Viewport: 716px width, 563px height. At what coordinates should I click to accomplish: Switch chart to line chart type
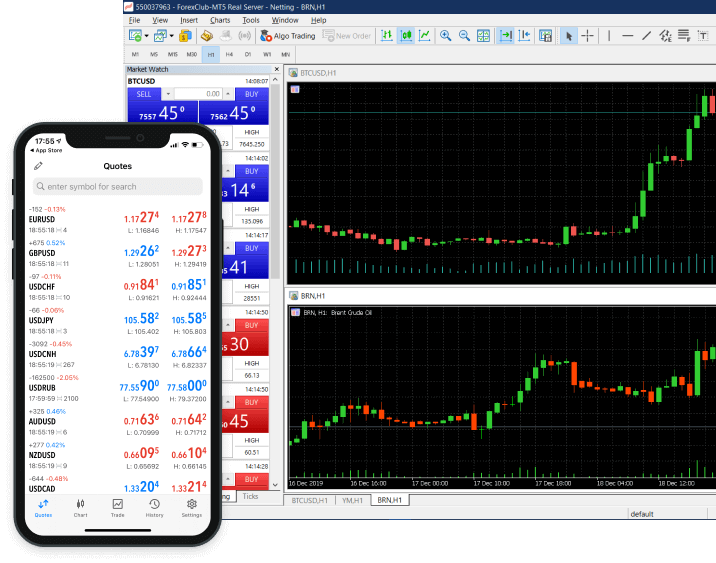[424, 36]
